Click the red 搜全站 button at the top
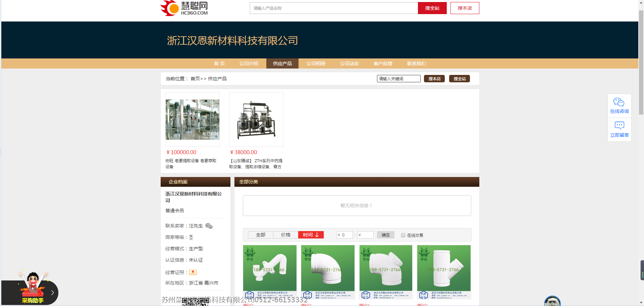This screenshot has width=644, height=306. 432,8
